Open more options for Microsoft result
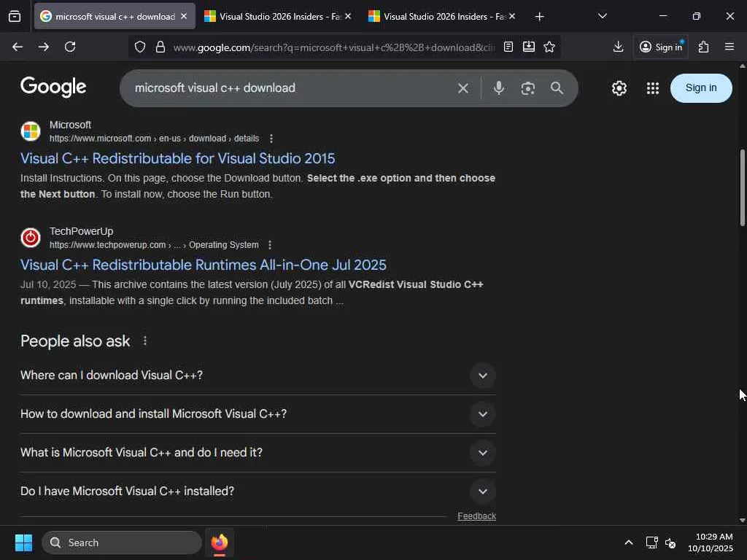The width and height of the screenshot is (747, 560). [x=271, y=139]
